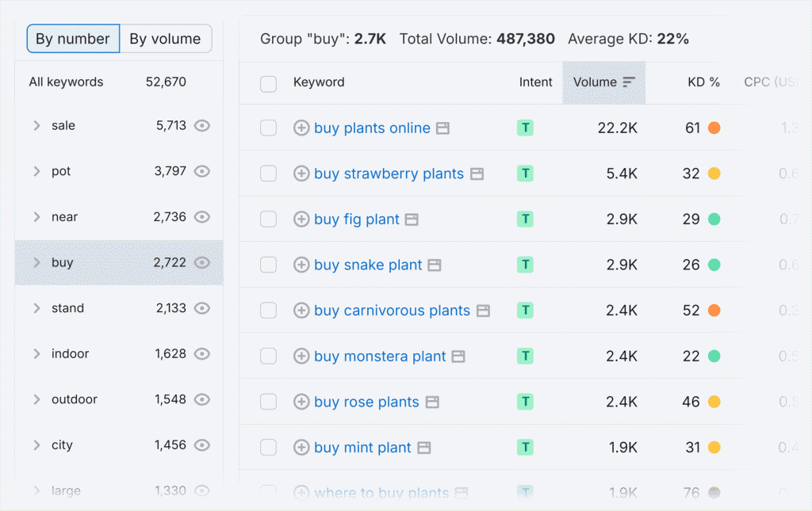Open SERP icon for 'buy monstera plant'
Image resolution: width=812 pixels, height=511 pixels.
(458, 357)
